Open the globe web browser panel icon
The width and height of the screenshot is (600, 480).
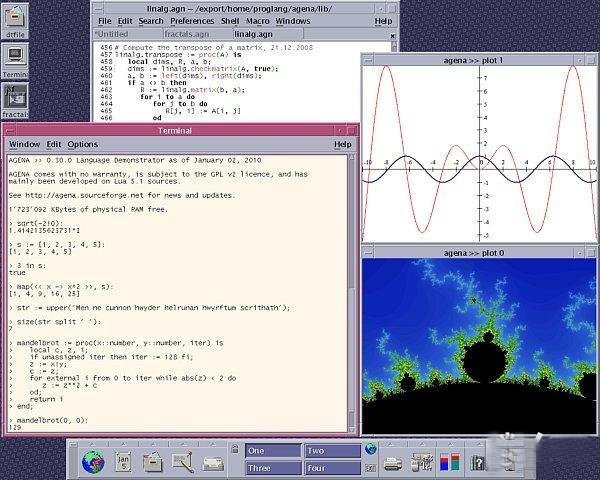tap(93, 461)
